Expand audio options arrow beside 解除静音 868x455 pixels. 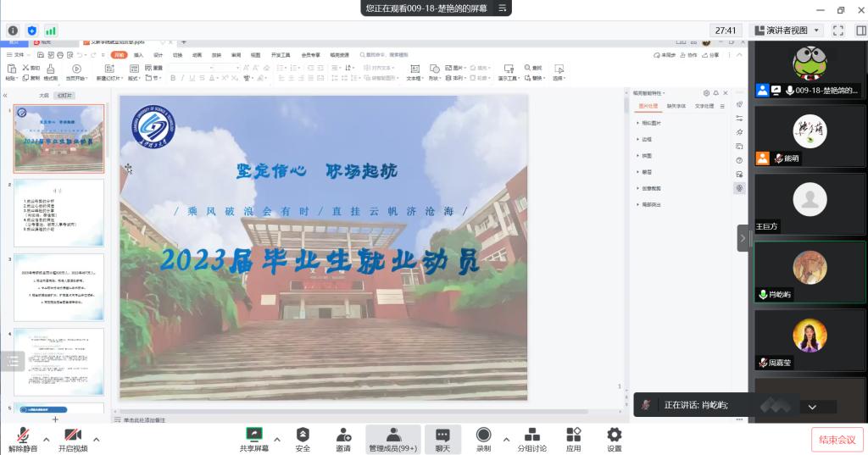point(47,439)
